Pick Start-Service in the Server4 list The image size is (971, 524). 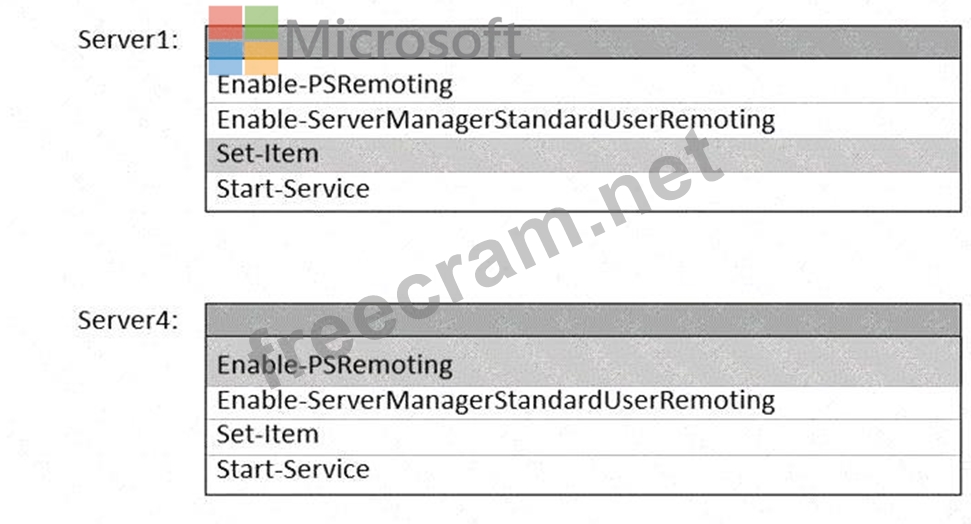293,469
